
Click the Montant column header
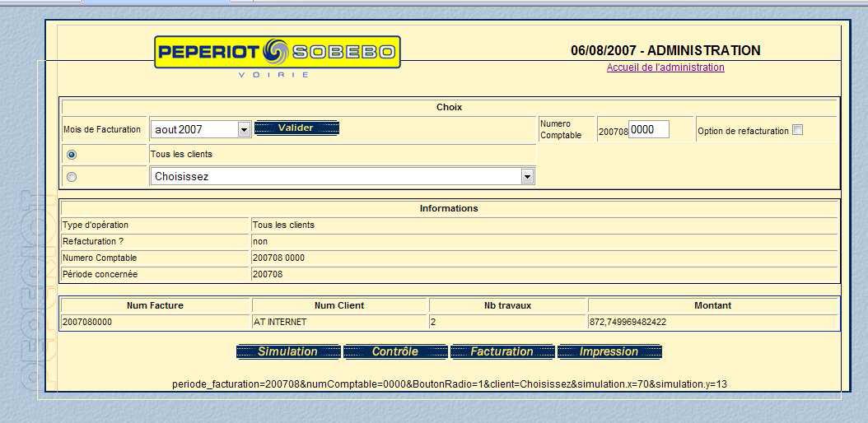[713, 305]
